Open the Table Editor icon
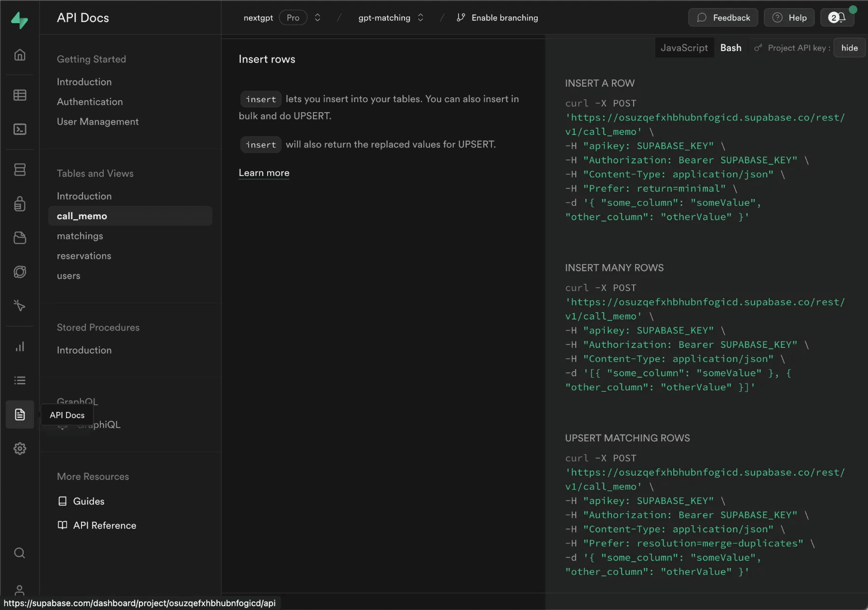The height and width of the screenshot is (610, 868). pyautogui.click(x=20, y=95)
